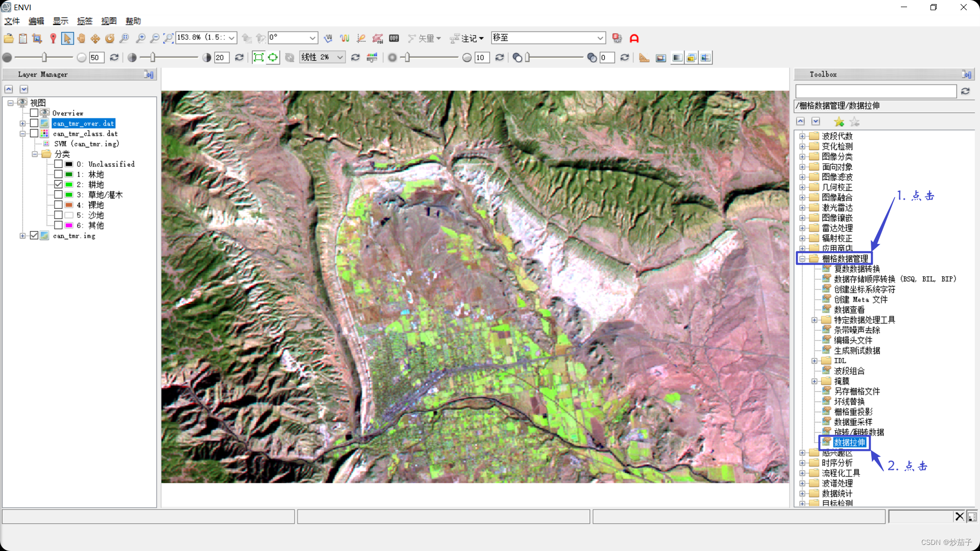Image resolution: width=980 pixels, height=551 pixels.
Task: Add Toolbox item to favorites star
Action: click(x=839, y=122)
